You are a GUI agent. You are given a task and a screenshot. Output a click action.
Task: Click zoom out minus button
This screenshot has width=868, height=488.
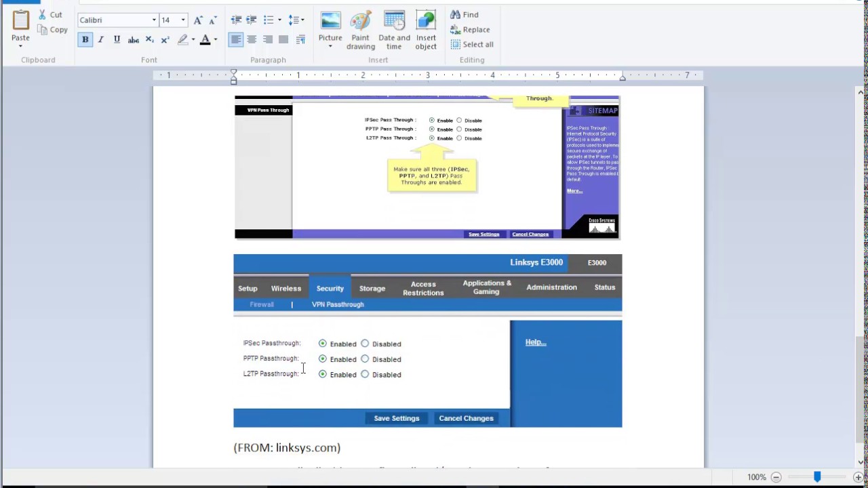point(776,477)
